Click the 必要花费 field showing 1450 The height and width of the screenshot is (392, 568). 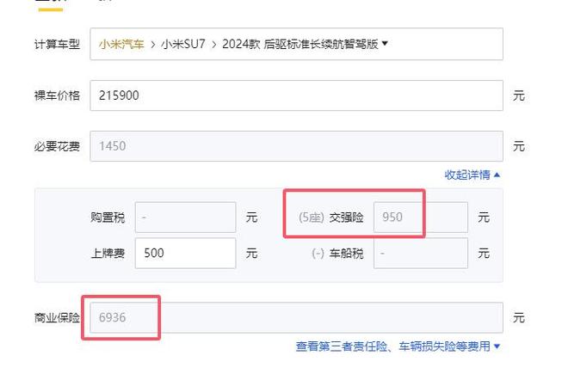click(x=296, y=146)
